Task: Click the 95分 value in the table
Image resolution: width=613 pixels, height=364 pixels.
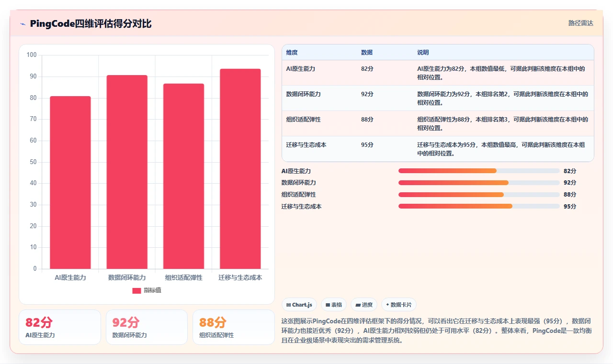Action: tap(367, 145)
